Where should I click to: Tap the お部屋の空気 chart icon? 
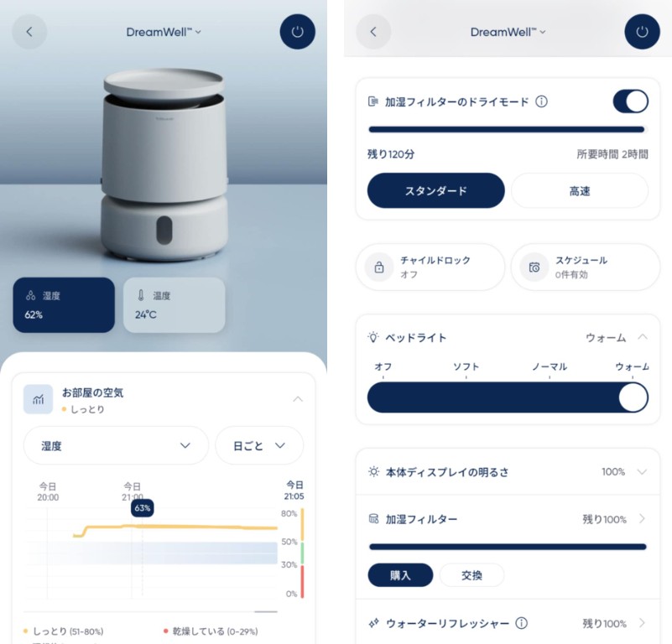click(x=39, y=399)
